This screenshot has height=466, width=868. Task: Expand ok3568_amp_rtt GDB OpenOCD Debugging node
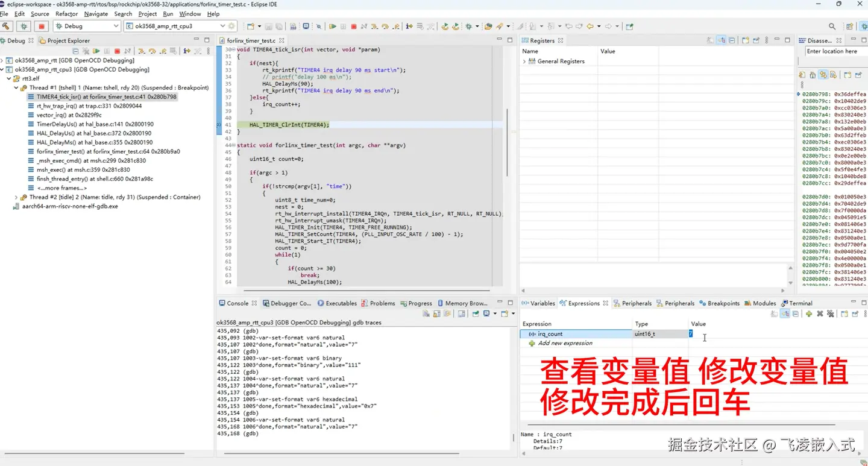[x=3, y=60]
